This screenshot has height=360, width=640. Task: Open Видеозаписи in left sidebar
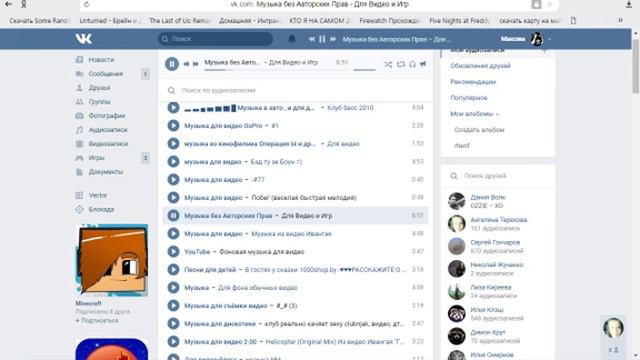[108, 144]
